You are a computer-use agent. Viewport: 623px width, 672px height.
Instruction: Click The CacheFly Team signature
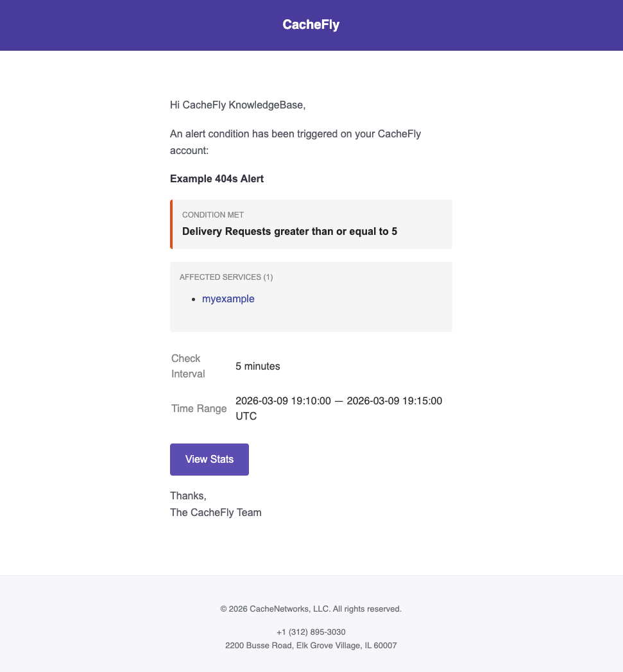(216, 512)
